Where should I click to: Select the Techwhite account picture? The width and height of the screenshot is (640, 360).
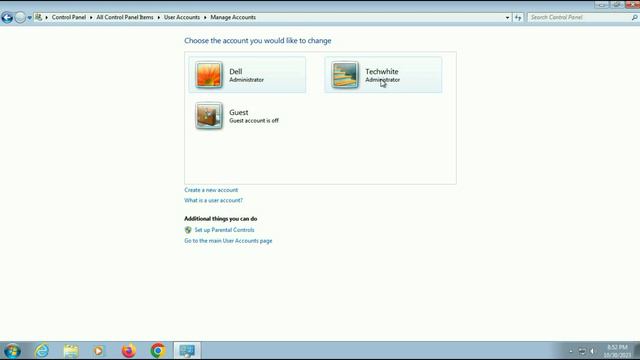pyautogui.click(x=345, y=75)
